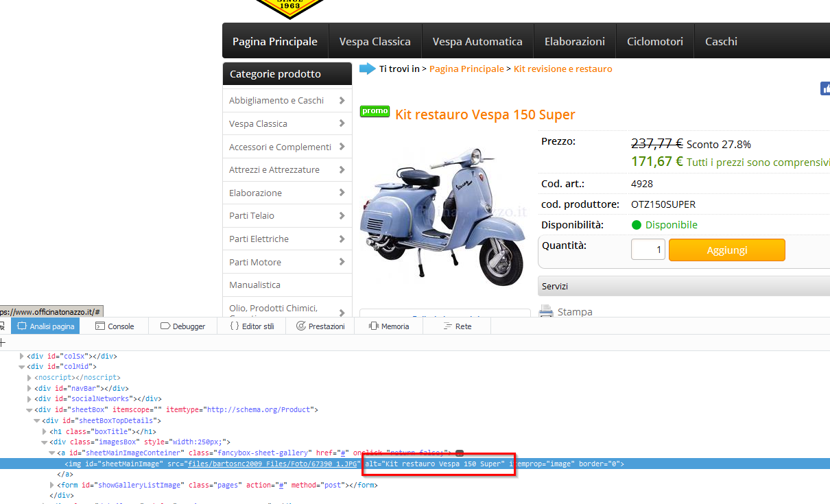
Task: Collapse the sheetMainImageContainer anchor node
Action: tap(52, 453)
